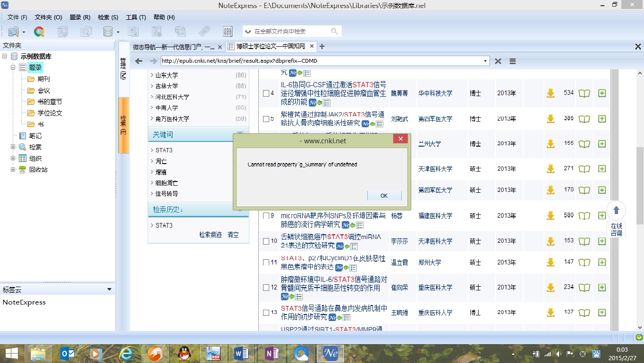Open reading icon for 李莎莎 thesis
644x363 pixels.
pyautogui.click(x=585, y=241)
